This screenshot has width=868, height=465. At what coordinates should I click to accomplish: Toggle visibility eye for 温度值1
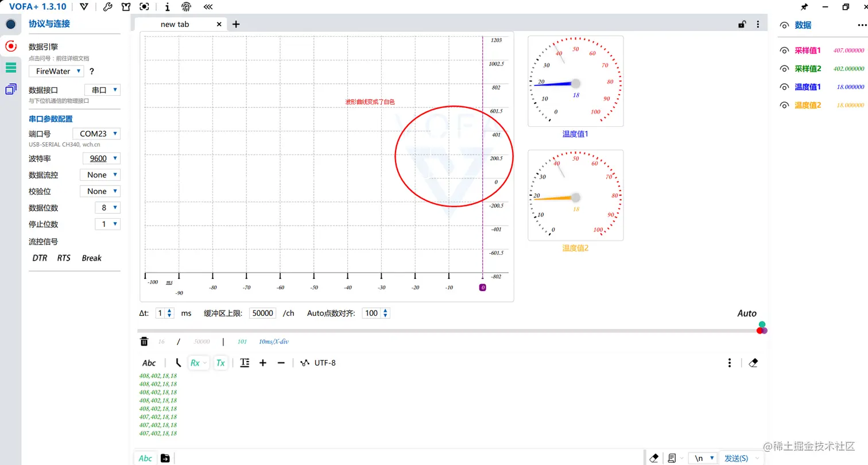point(784,87)
